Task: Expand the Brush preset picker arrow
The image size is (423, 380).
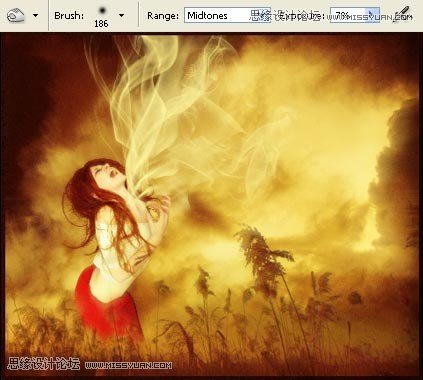Action: [x=121, y=15]
